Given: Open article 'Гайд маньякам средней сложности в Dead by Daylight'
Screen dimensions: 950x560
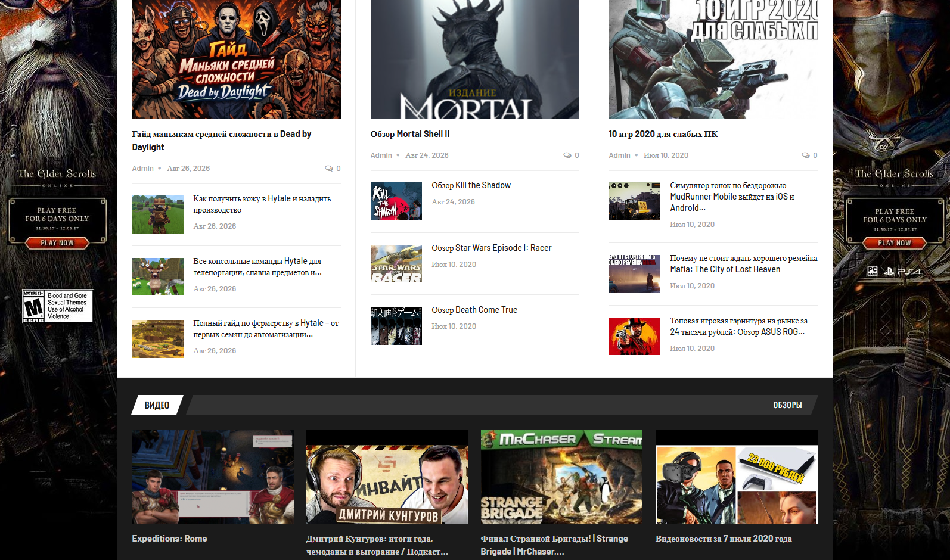Looking at the screenshot, I should tap(222, 141).
